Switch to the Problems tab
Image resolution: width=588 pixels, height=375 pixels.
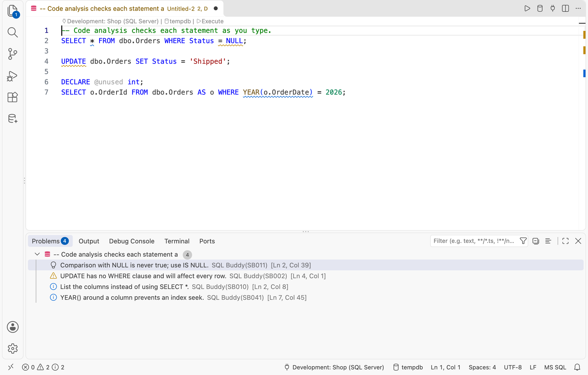click(50, 241)
